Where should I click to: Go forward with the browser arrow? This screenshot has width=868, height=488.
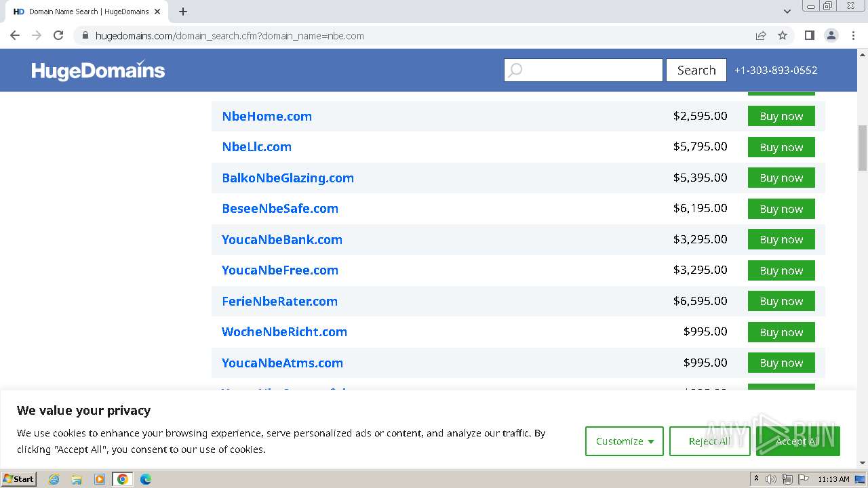tap(37, 35)
